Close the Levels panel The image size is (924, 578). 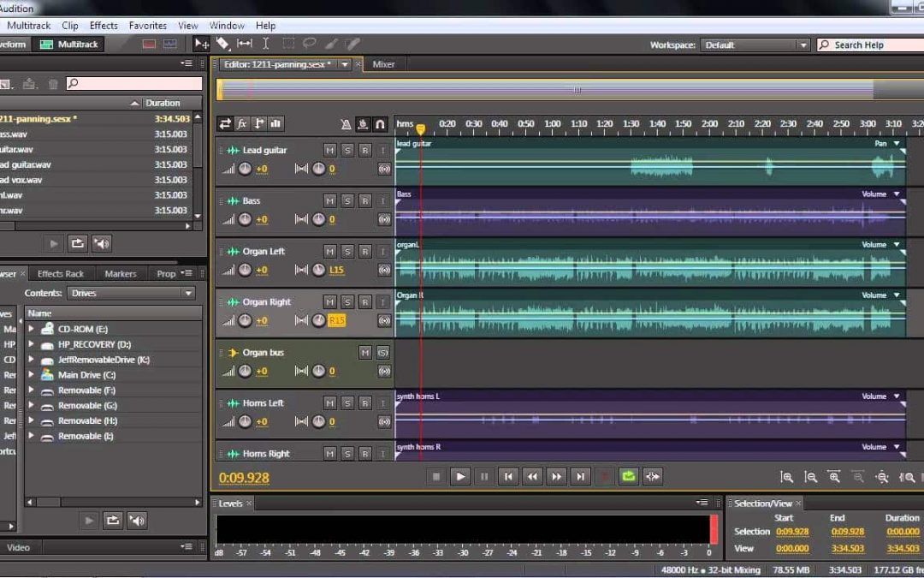point(249,504)
